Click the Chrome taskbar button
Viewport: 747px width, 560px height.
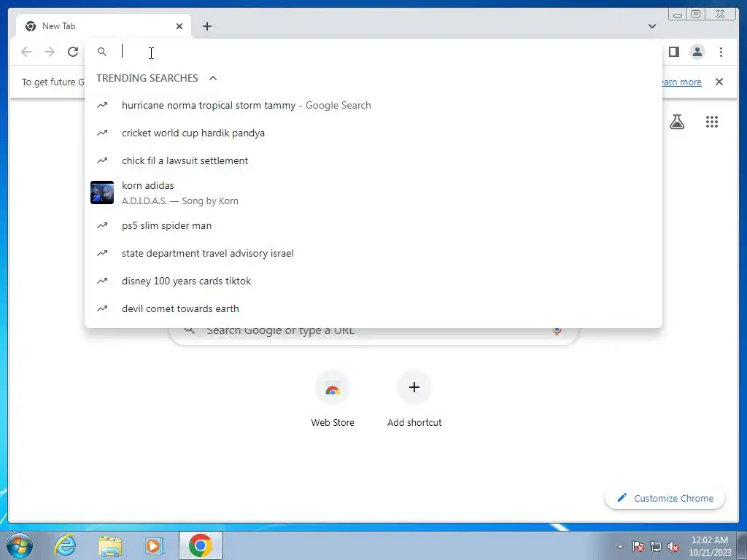[x=201, y=545]
